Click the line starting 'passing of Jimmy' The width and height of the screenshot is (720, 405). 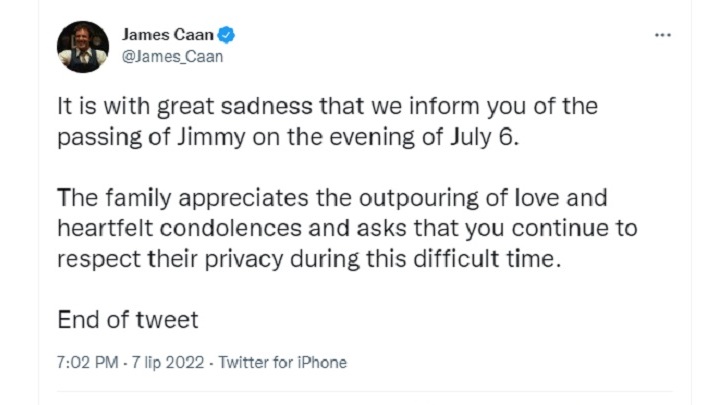(289, 137)
